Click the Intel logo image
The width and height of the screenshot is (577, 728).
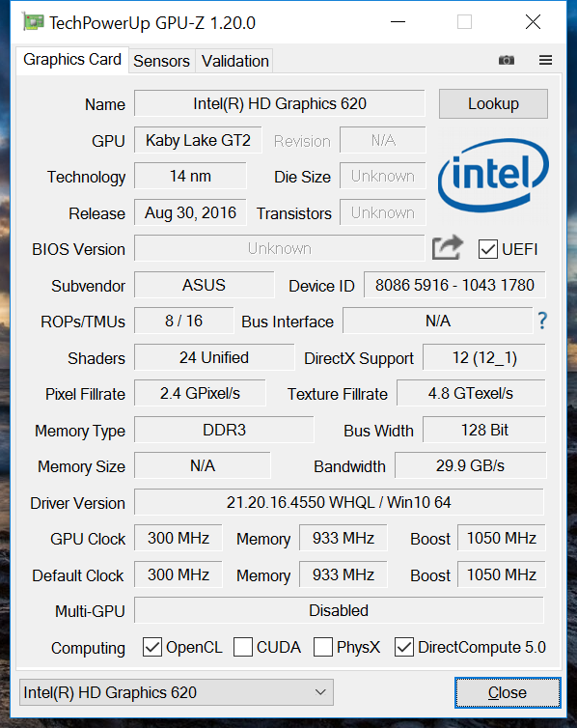coord(493,175)
